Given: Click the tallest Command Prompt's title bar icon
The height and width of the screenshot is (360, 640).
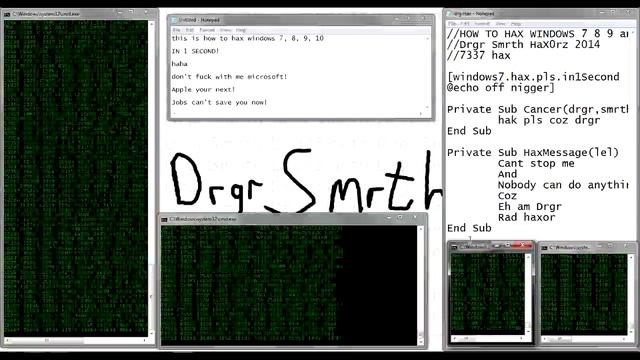Looking at the screenshot, I should click(7, 14).
